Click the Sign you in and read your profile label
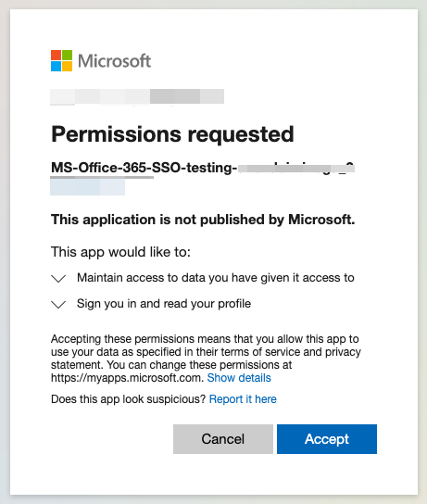427x504 pixels. point(164,304)
